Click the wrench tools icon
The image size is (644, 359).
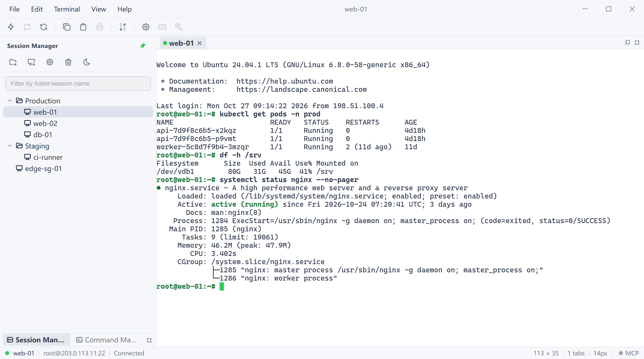tap(179, 27)
